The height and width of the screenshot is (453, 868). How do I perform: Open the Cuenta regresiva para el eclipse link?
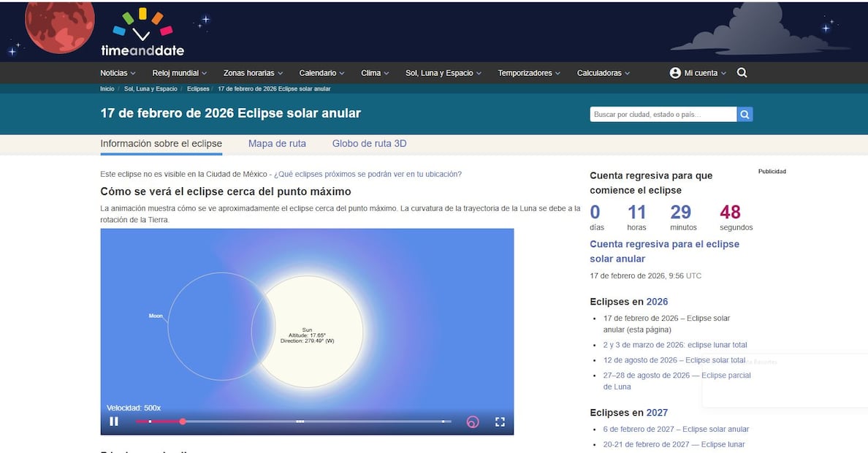pos(664,251)
